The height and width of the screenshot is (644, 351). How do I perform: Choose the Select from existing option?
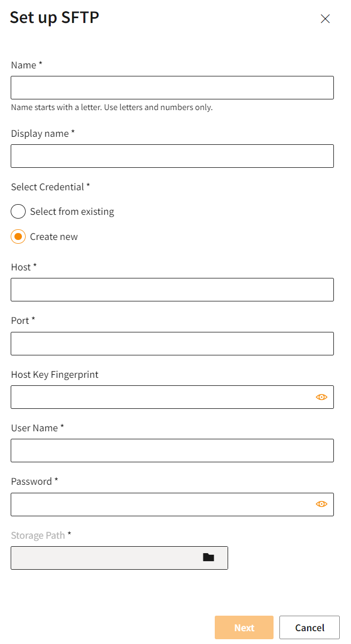18,212
